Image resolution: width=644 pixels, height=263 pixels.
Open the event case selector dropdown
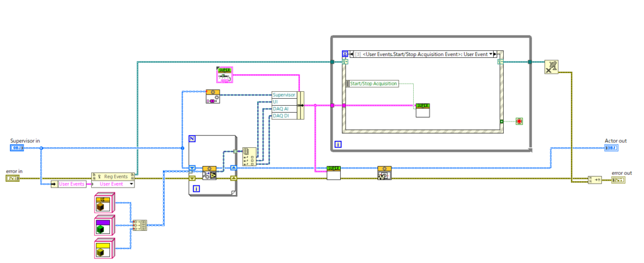point(491,54)
